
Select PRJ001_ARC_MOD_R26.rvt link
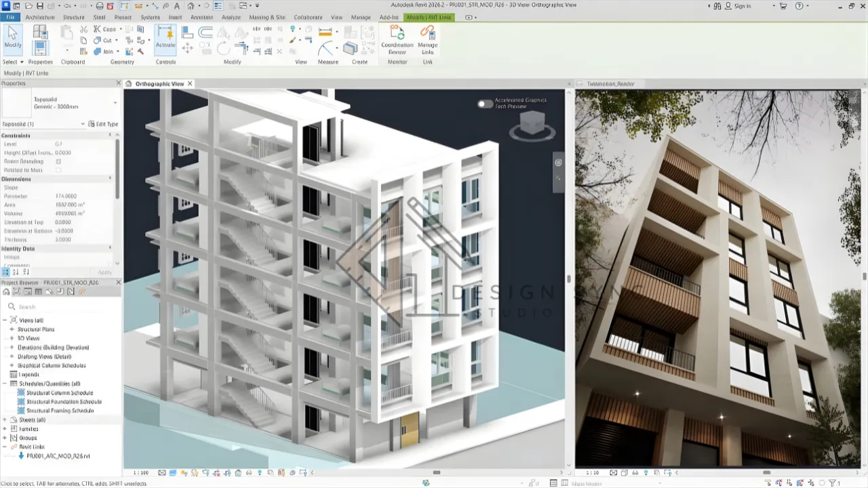pyautogui.click(x=58, y=456)
